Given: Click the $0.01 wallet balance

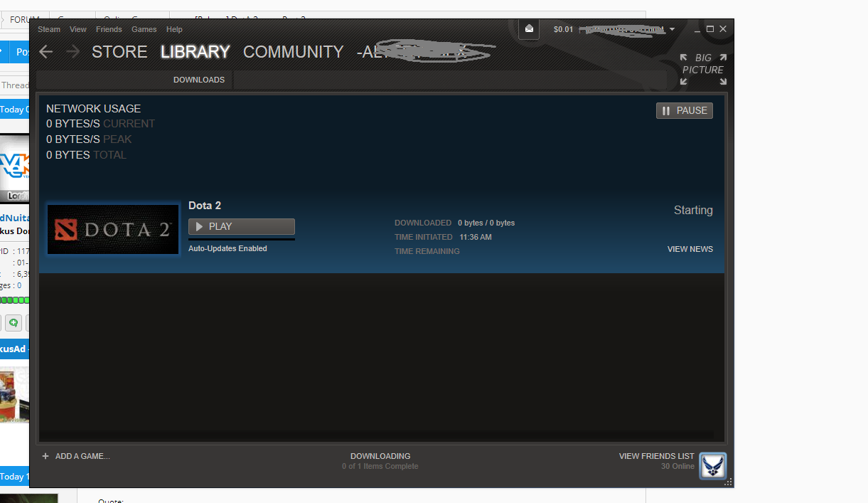Looking at the screenshot, I should (563, 29).
